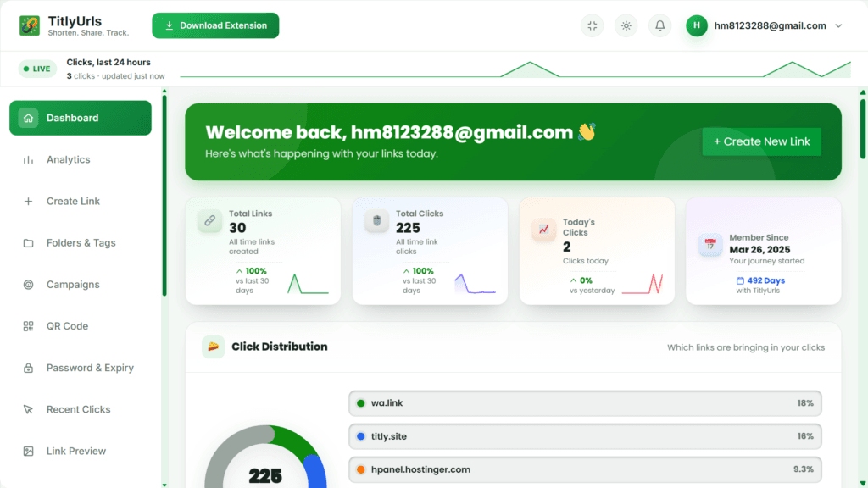Click the image icon for Link Preview
This screenshot has width=868, height=488.
tap(28, 452)
